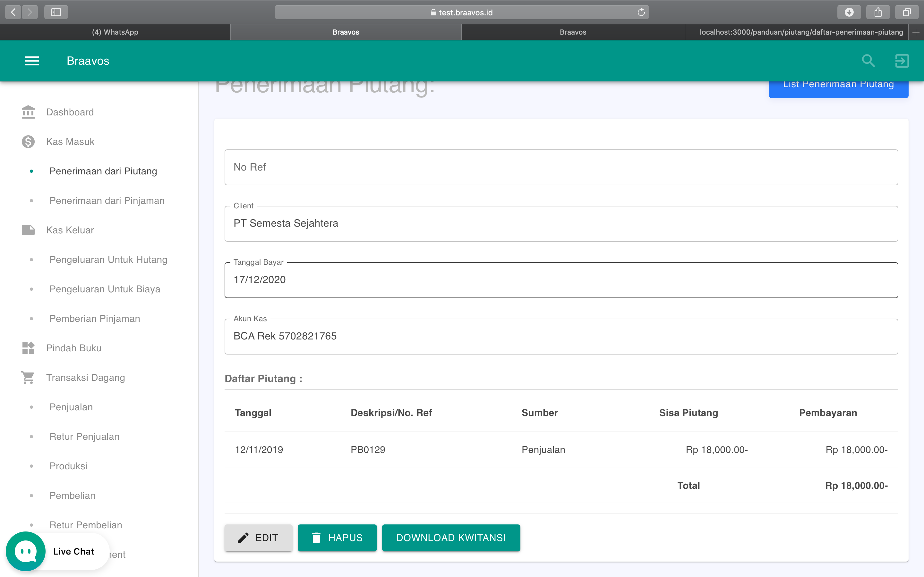Open the hamburger navigation menu

click(32, 61)
